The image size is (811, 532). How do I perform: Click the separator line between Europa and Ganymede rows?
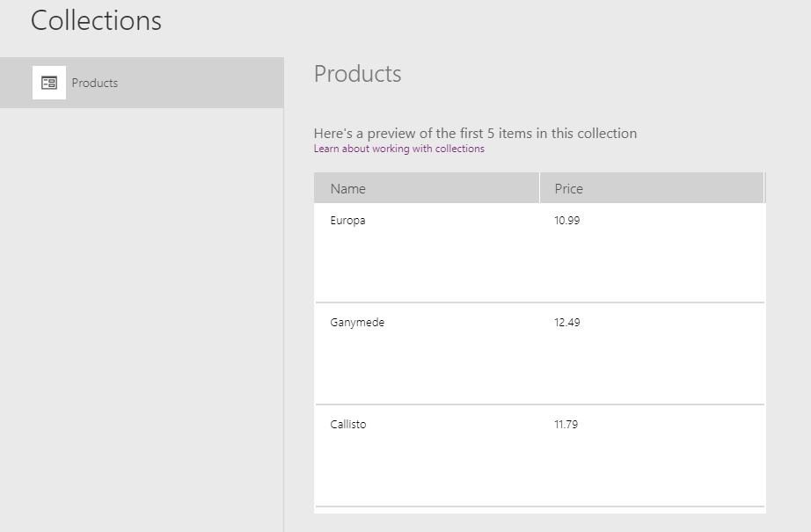[539, 302]
